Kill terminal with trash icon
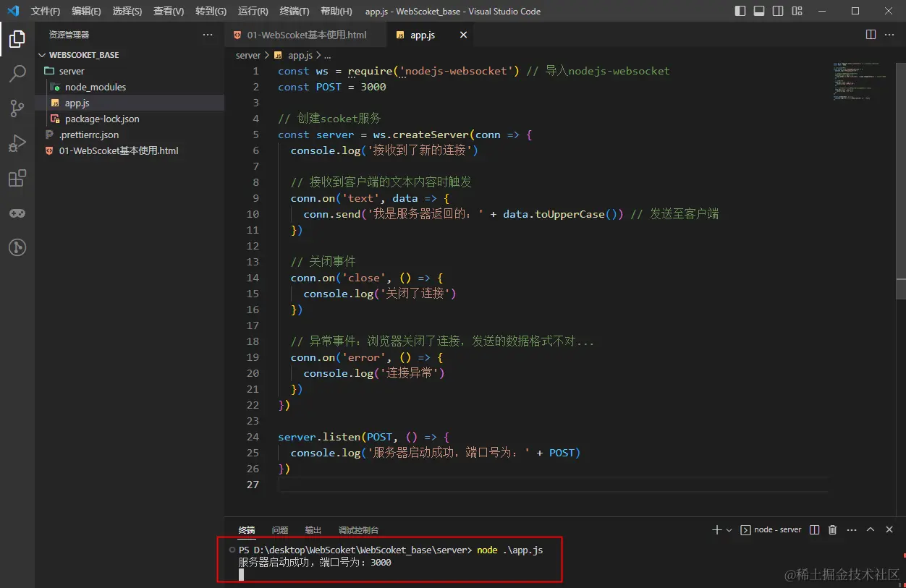This screenshot has height=588, width=906. (832, 530)
